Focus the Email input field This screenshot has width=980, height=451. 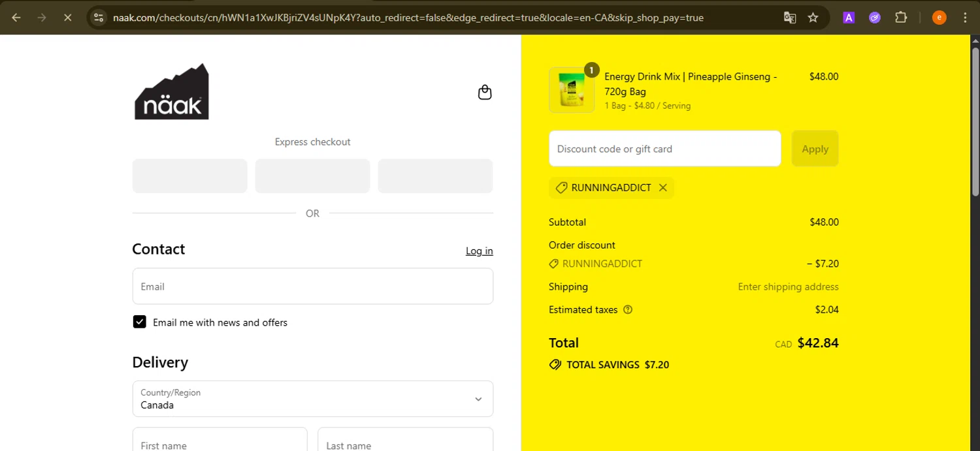[313, 286]
